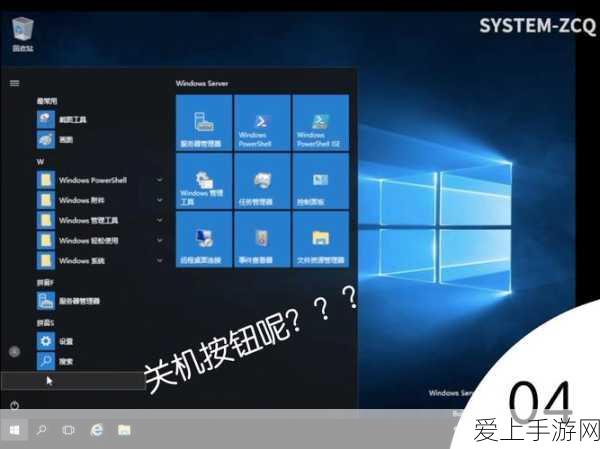Open Task View from the taskbar
The width and height of the screenshot is (600, 449).
tap(68, 430)
